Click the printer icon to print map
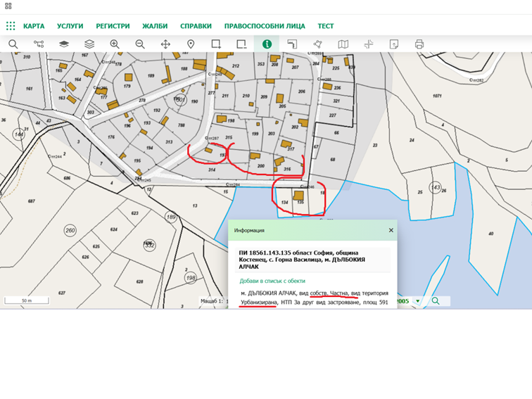 [419, 44]
